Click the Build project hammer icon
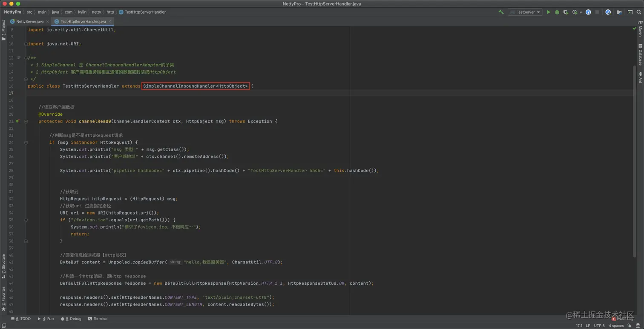Viewport: 644px width, 329px height. 501,12
